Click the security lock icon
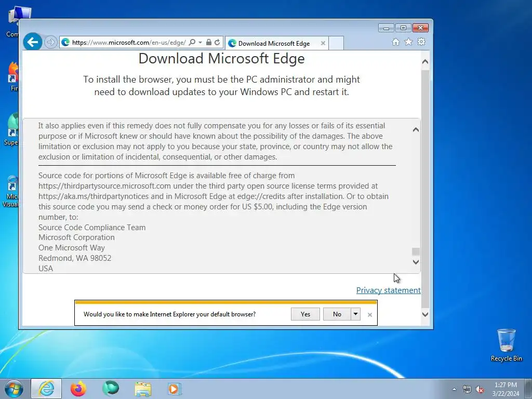Screen dimensions: 532x399 tap(209, 43)
